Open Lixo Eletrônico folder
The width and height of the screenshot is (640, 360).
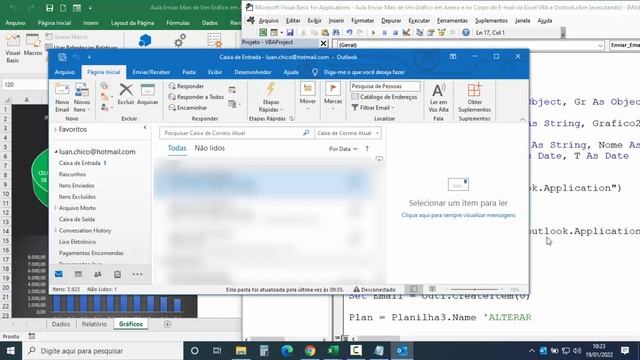click(x=77, y=242)
